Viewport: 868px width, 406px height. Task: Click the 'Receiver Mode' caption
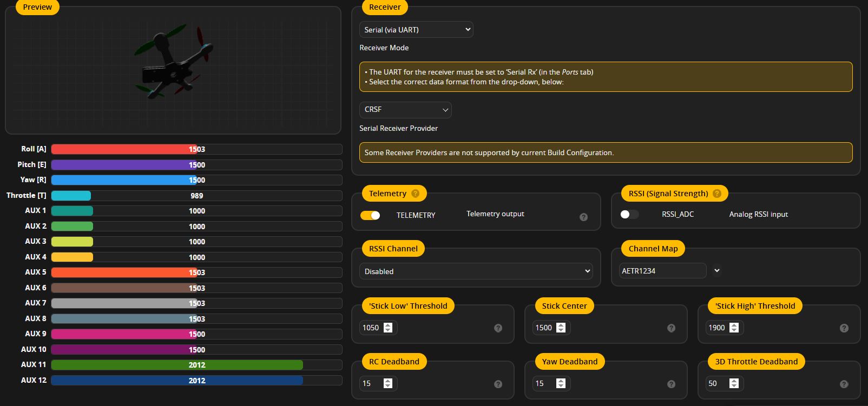tap(384, 48)
